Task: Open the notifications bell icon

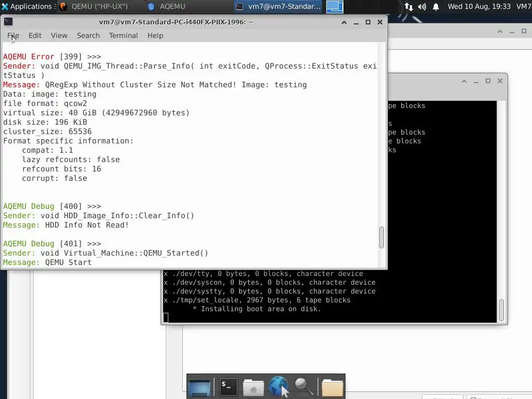Action: (436, 7)
